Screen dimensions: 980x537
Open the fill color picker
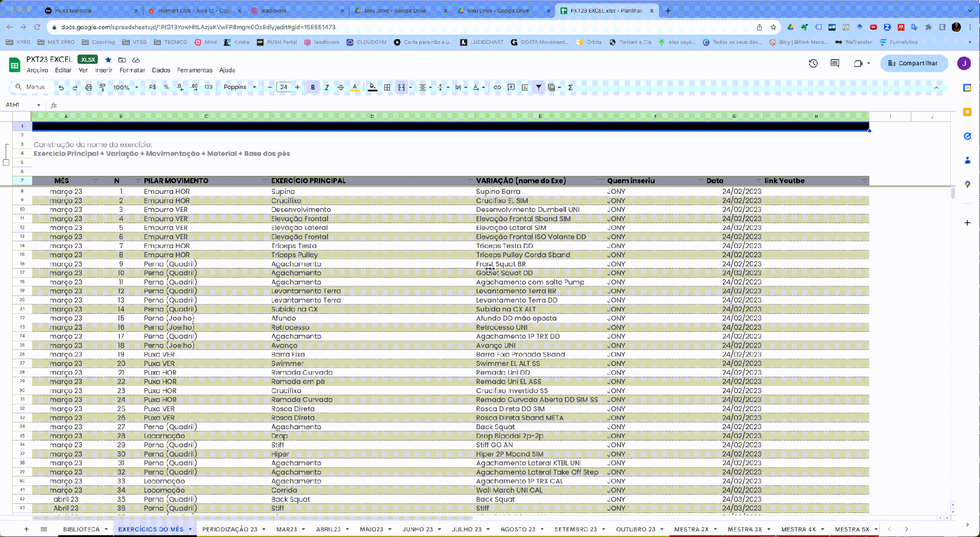click(x=373, y=87)
